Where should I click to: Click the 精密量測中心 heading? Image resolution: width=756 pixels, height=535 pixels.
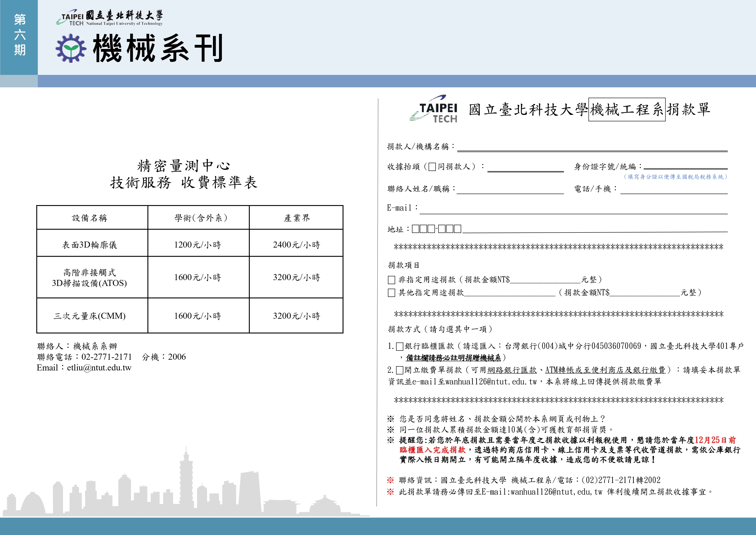(183, 166)
